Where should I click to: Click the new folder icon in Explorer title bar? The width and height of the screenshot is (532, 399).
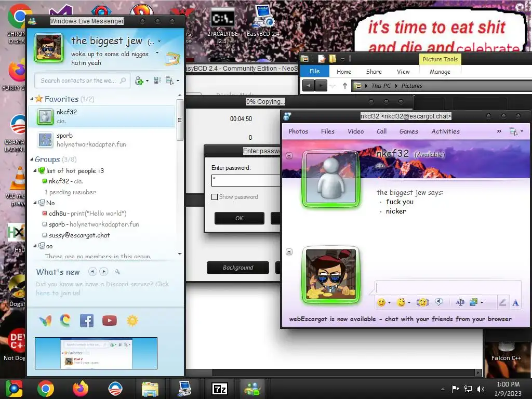(332, 59)
